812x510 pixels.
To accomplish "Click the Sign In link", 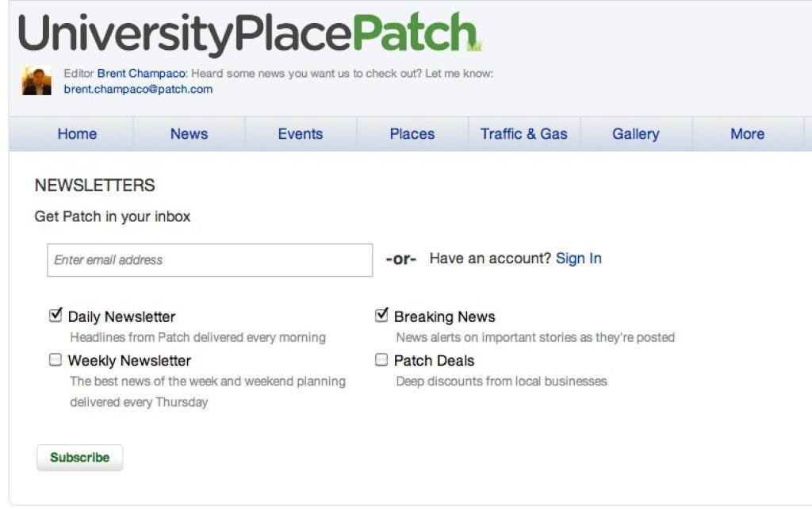I will (578, 259).
